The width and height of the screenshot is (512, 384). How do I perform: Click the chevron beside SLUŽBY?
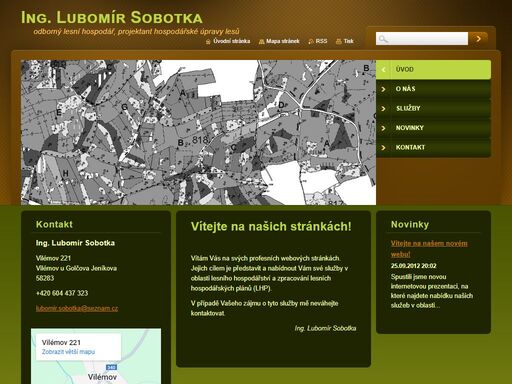point(383,109)
